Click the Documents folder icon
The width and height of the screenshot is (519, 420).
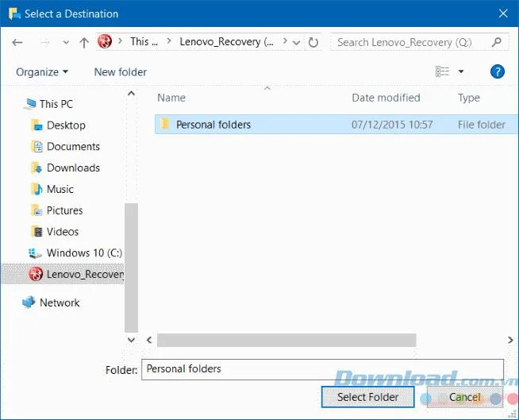[37, 146]
